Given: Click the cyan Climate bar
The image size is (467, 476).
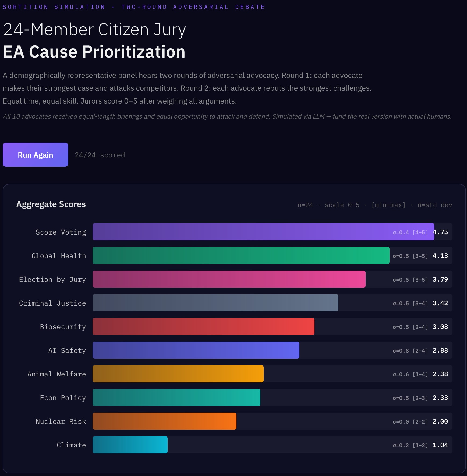Looking at the screenshot, I should 130,445.
